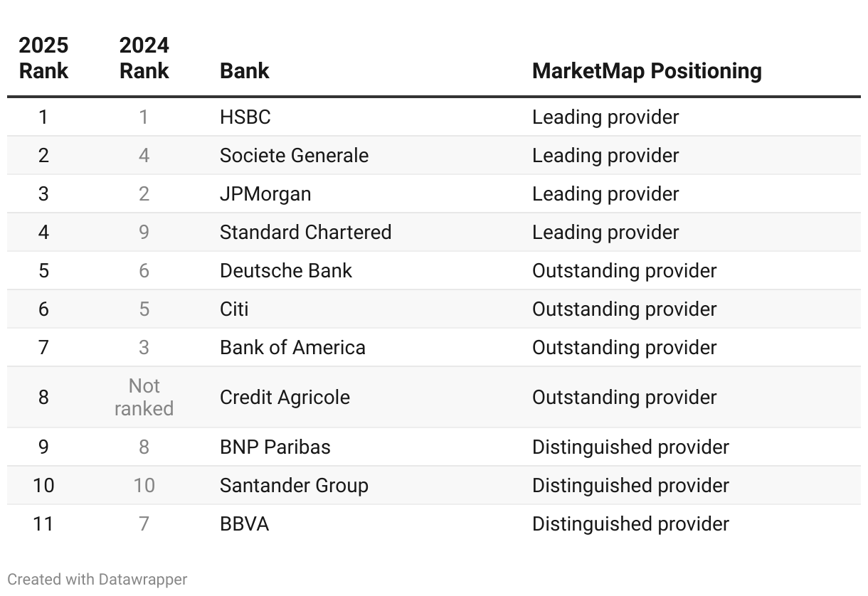Click HSBC's "Leading provider" positioning cell
The height and width of the screenshot is (596, 868).
[x=605, y=117]
